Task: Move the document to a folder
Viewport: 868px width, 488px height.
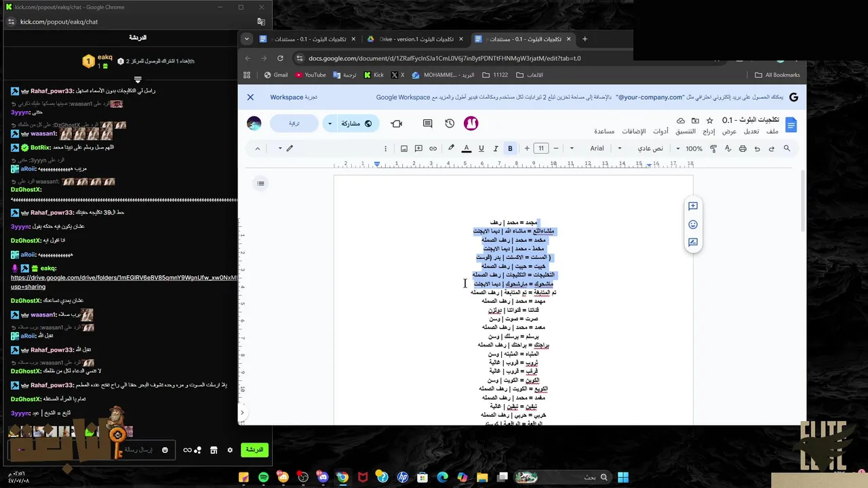Action: click(x=695, y=120)
